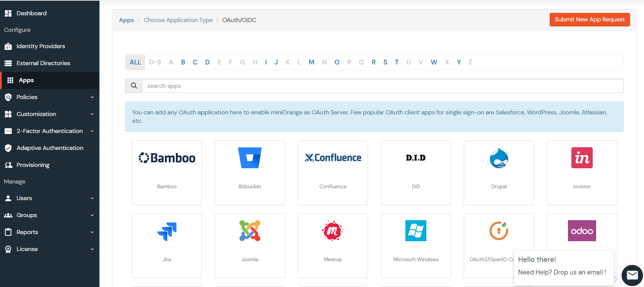Select the Invision app logo

[582, 158]
